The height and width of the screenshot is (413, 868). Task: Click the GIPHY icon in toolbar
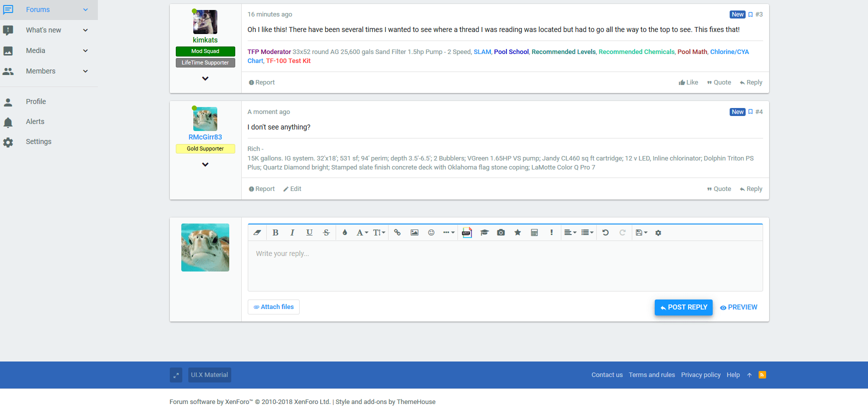coord(466,232)
